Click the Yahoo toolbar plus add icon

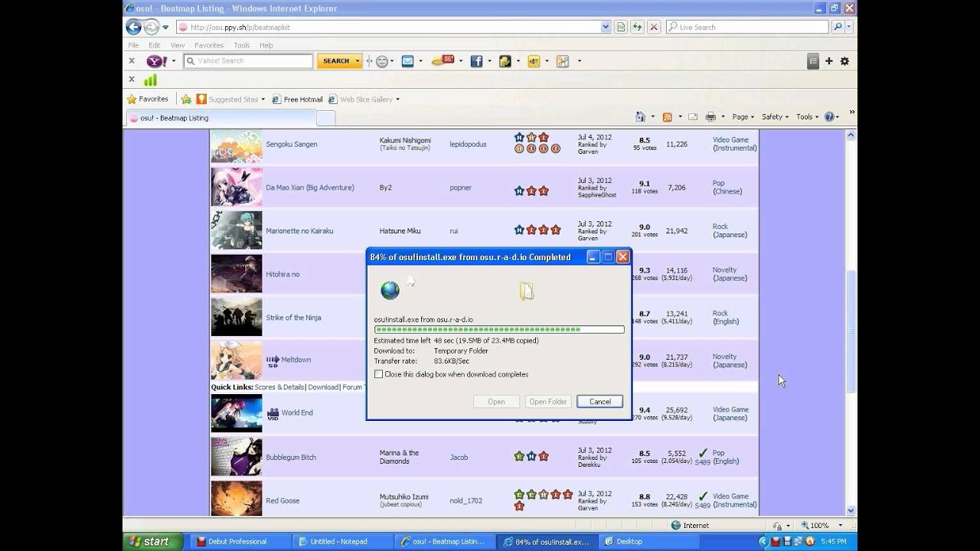point(828,61)
